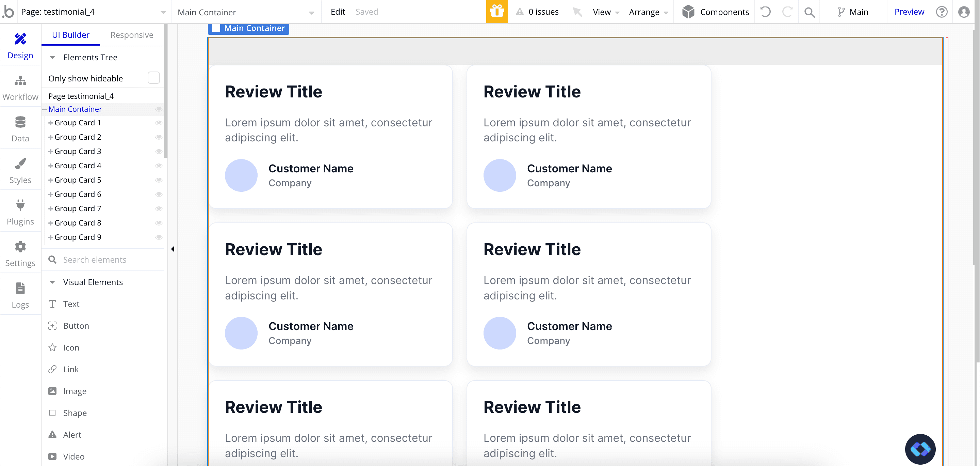Open the Styles brush icon
Image resolution: width=980 pixels, height=466 pixels.
[20, 164]
